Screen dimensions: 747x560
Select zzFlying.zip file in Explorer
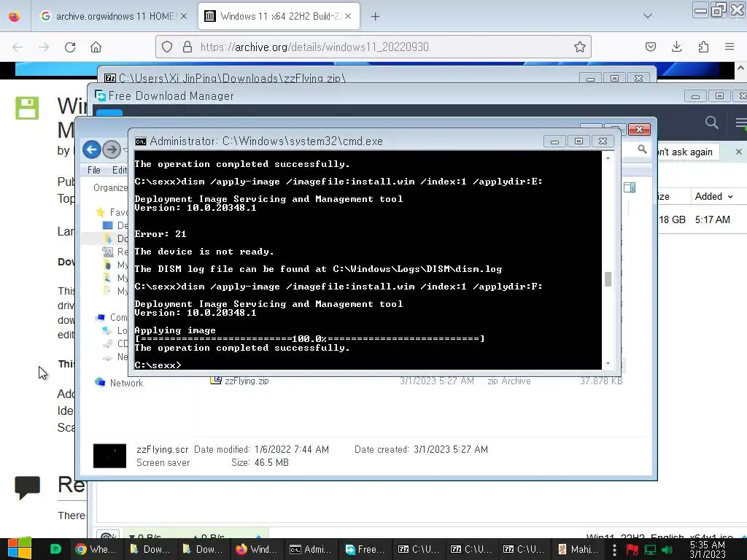[247, 381]
